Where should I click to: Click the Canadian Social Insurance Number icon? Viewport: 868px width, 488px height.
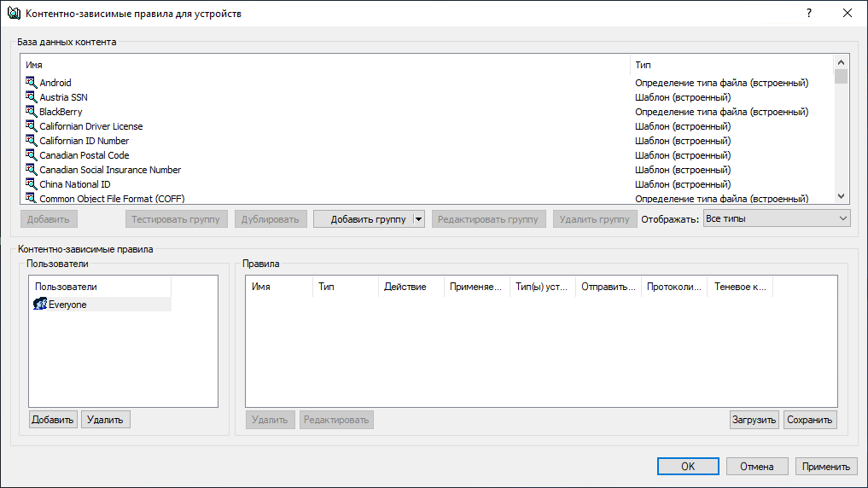tap(31, 169)
